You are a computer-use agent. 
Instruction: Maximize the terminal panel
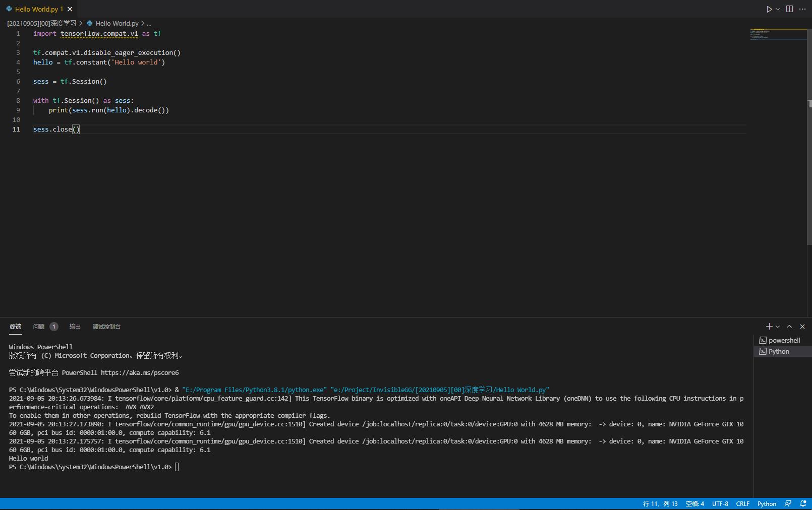tap(789, 327)
